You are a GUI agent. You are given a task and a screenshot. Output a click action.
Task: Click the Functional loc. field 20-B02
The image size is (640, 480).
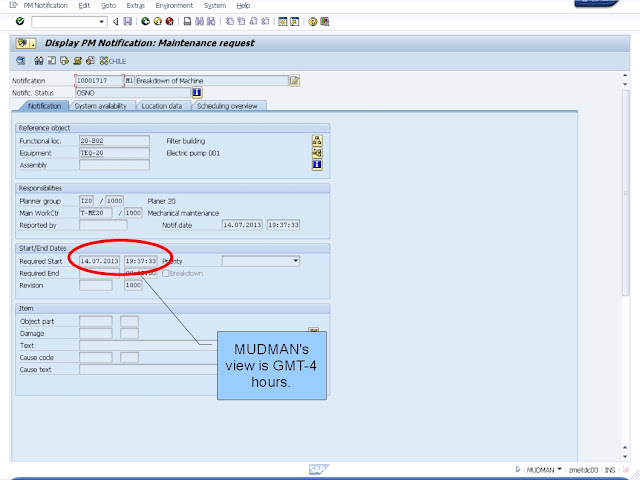point(114,141)
